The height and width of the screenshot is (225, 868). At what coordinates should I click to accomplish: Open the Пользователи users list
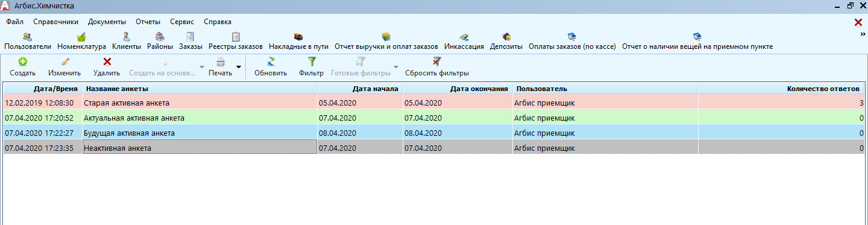pos(28,41)
